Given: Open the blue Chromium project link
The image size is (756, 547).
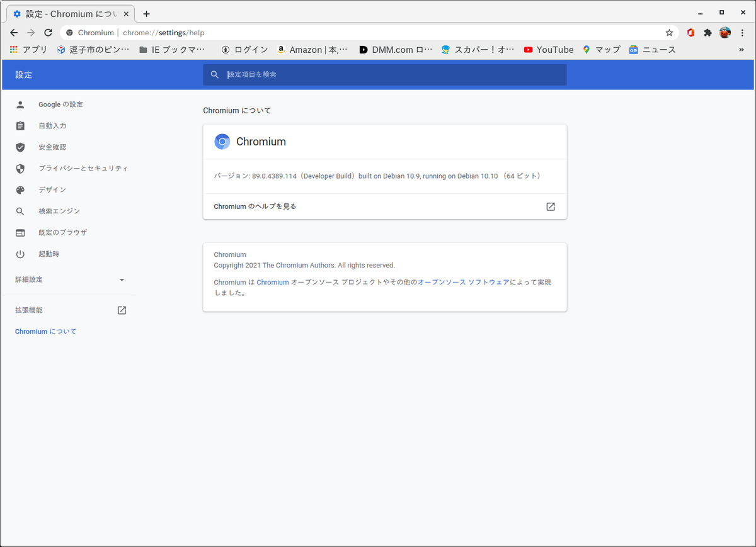Looking at the screenshot, I should tap(273, 283).
